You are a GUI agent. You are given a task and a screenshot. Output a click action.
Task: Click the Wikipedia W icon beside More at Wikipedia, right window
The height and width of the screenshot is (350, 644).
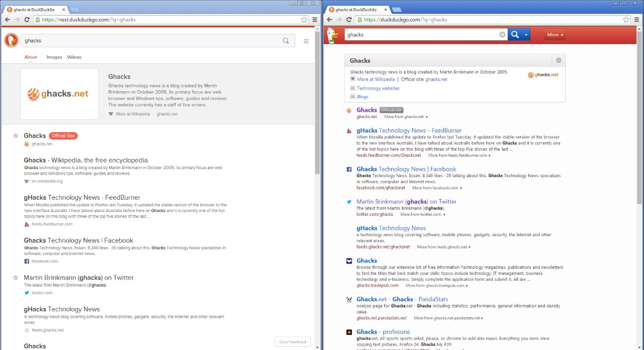(353, 79)
